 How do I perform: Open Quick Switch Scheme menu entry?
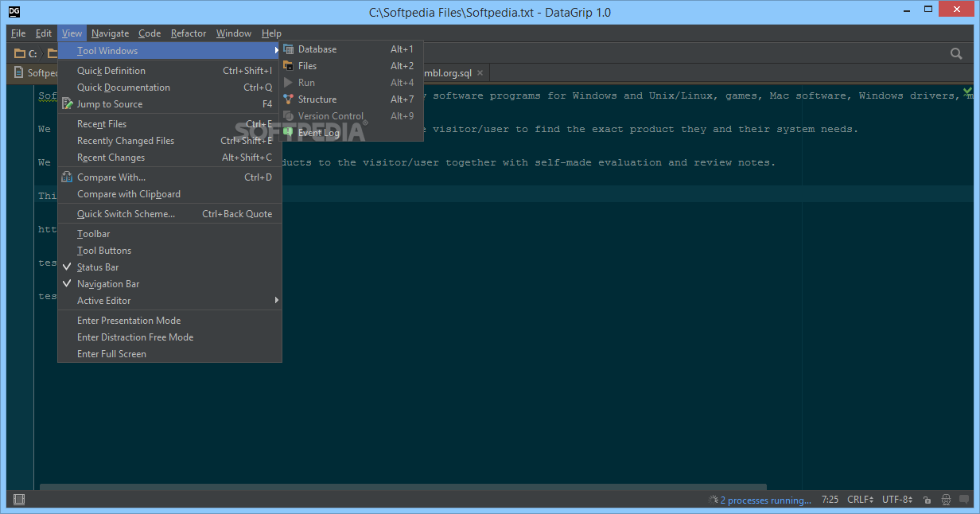tap(170, 214)
